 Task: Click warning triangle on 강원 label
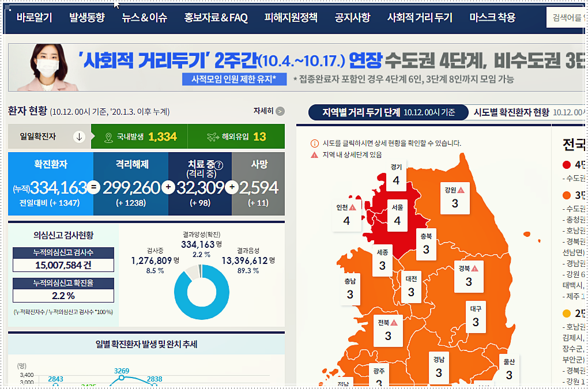tap(461, 190)
